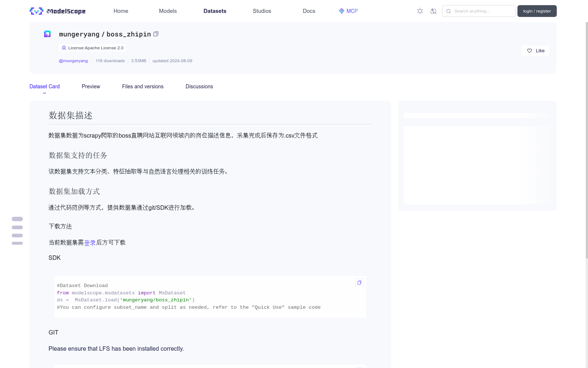Screen dimensions: 588x368
Task: Open the @mungeryang profile link
Action: [73, 61]
